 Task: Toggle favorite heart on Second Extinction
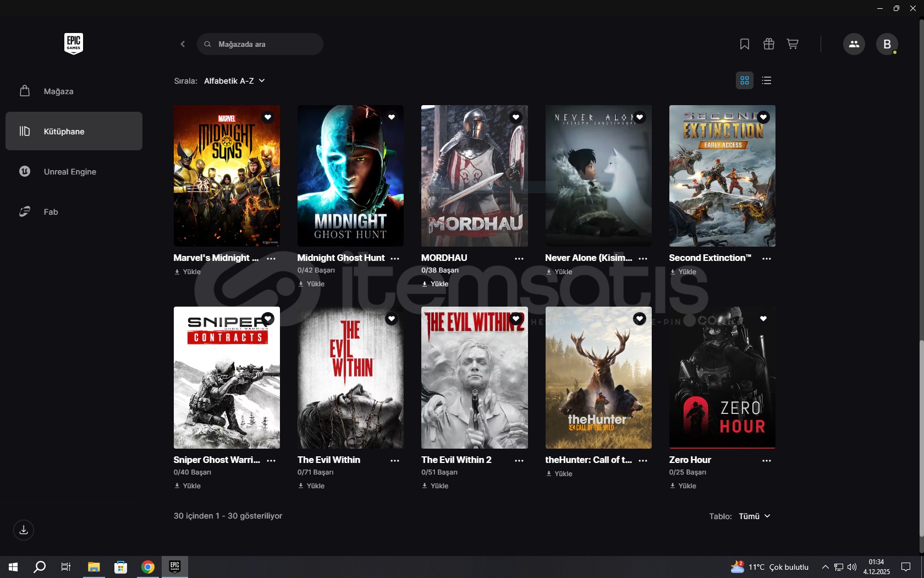pos(763,117)
